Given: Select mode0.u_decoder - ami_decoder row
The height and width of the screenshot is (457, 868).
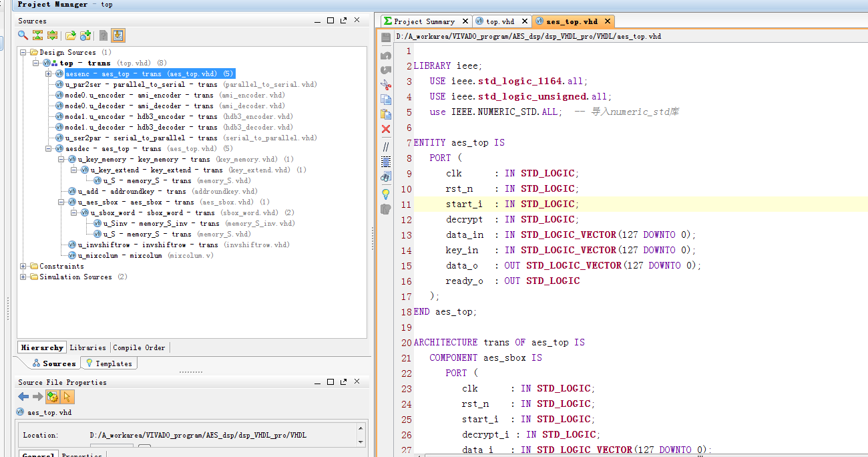Looking at the screenshot, I should (x=170, y=106).
